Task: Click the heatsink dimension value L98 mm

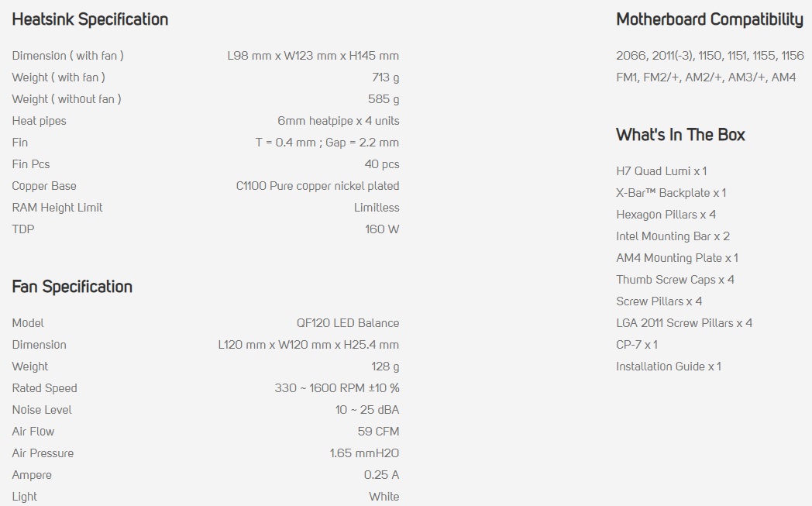Action: [313, 56]
